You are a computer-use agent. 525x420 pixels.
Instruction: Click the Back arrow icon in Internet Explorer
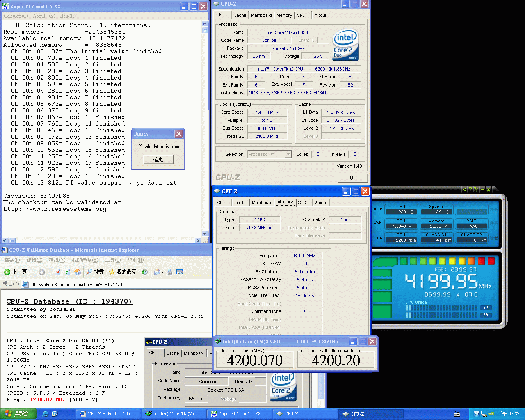[x=7, y=272]
